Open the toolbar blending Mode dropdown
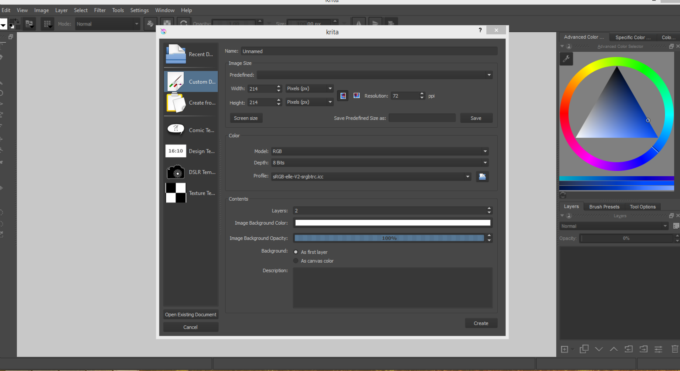 coord(107,24)
